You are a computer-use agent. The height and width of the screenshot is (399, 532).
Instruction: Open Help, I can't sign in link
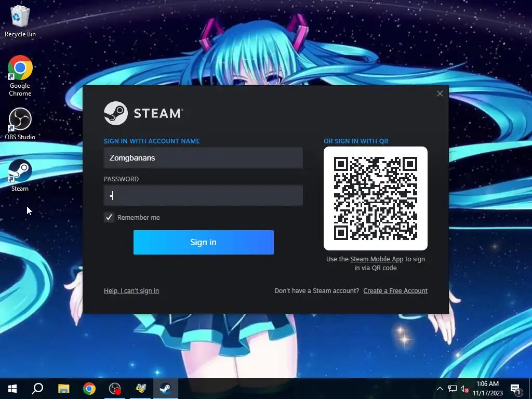pyautogui.click(x=131, y=291)
